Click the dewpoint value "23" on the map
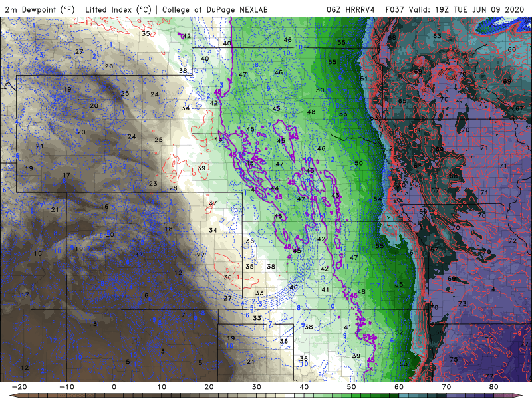This screenshot has width=532, height=399. pyautogui.click(x=153, y=184)
